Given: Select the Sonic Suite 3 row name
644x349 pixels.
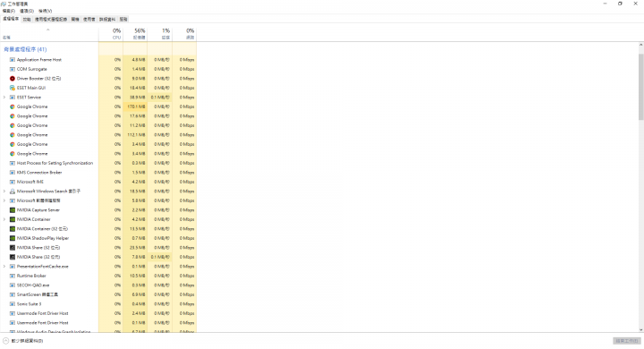Looking at the screenshot, I should coord(30,304).
